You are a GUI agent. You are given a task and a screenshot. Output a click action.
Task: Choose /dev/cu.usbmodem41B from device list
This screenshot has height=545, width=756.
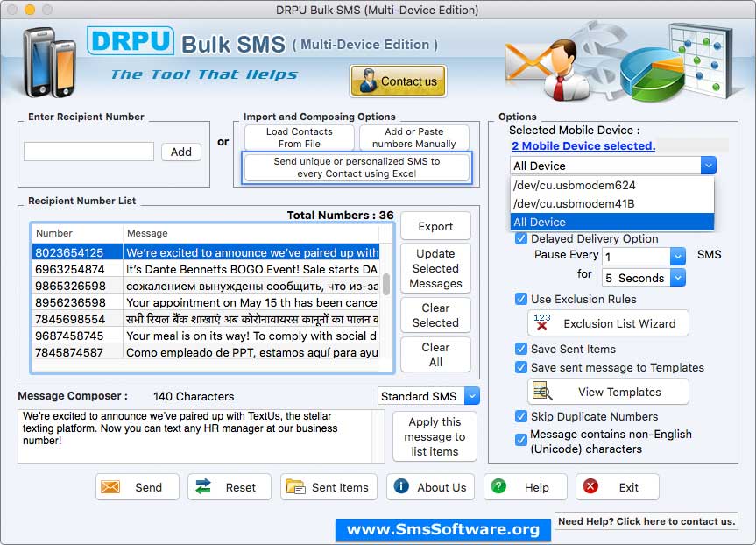[611, 203]
